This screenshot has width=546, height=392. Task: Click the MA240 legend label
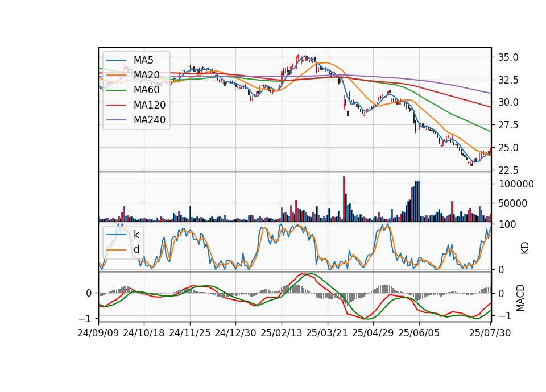150,120
